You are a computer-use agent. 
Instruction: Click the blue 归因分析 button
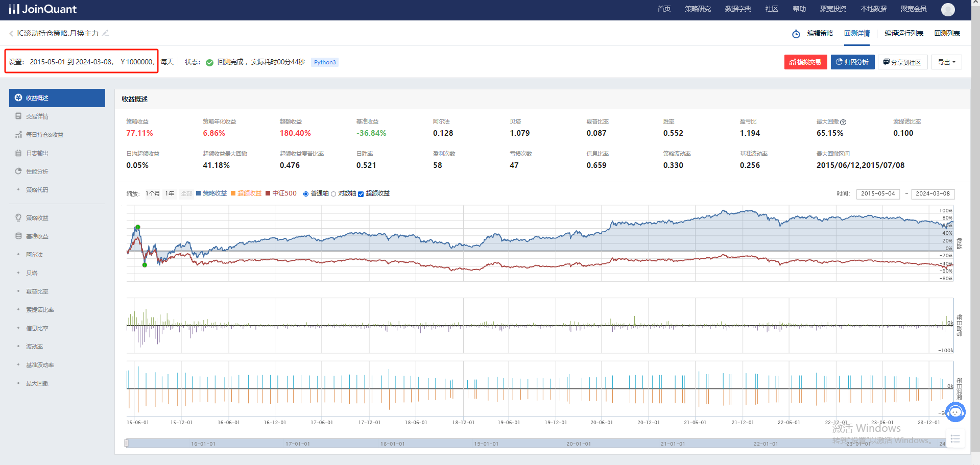(852, 62)
